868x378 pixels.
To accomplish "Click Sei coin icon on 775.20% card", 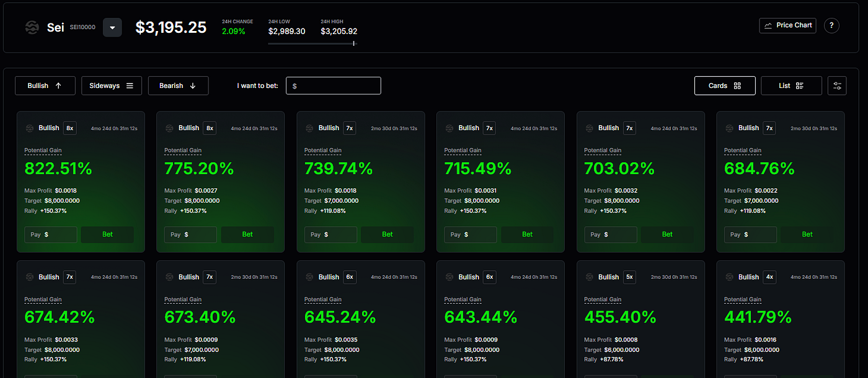I will coord(169,128).
